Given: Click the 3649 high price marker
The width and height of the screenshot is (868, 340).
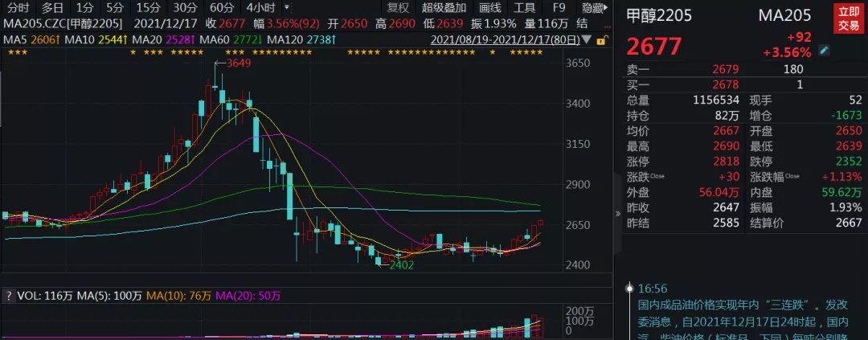Looking at the screenshot, I should click(239, 63).
